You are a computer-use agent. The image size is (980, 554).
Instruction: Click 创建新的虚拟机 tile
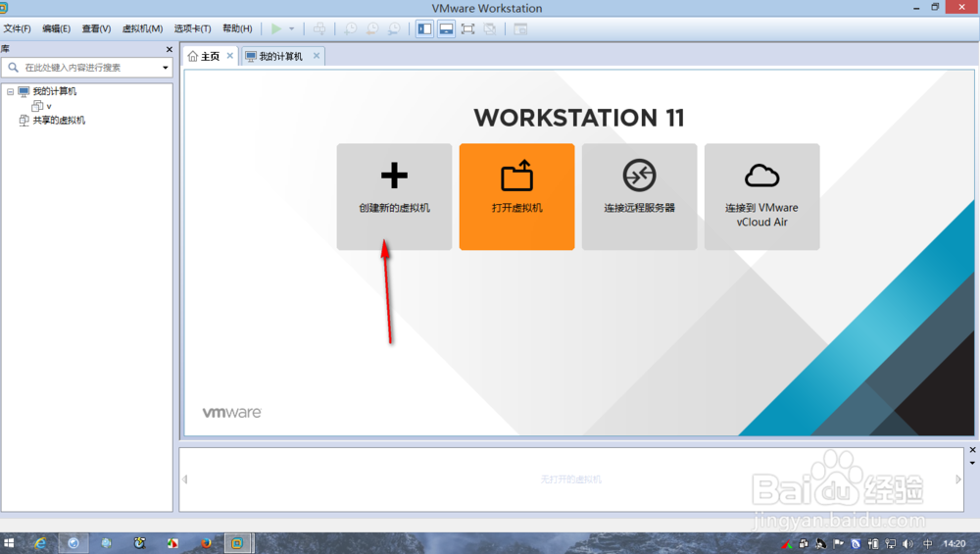394,197
